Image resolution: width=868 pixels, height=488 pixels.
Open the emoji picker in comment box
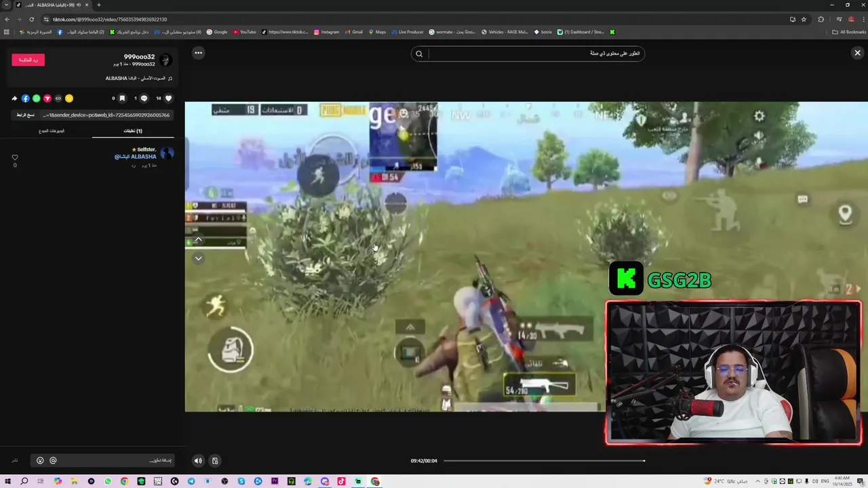coord(40,461)
